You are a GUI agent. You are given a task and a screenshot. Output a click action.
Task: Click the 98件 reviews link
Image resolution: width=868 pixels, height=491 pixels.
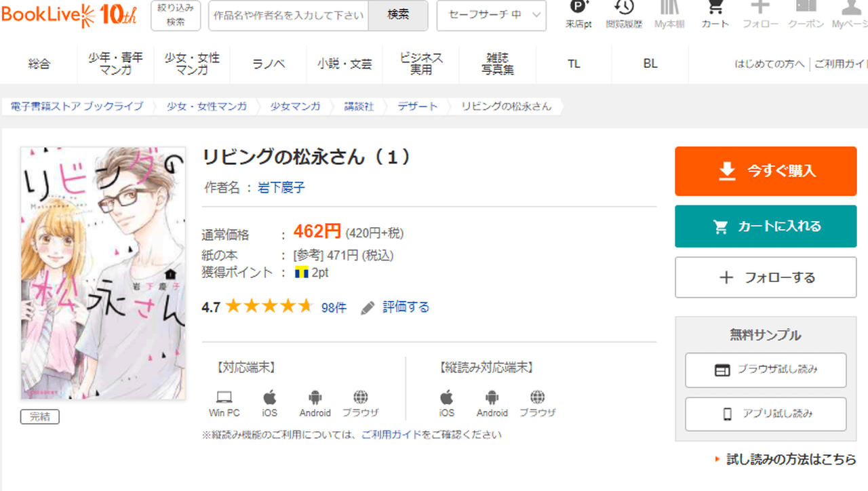tap(334, 308)
